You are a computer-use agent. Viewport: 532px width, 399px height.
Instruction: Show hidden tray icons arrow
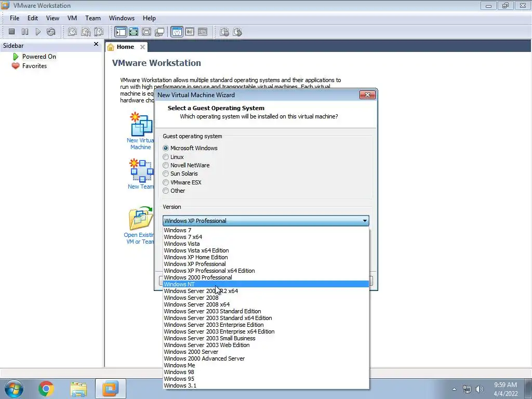point(454,389)
